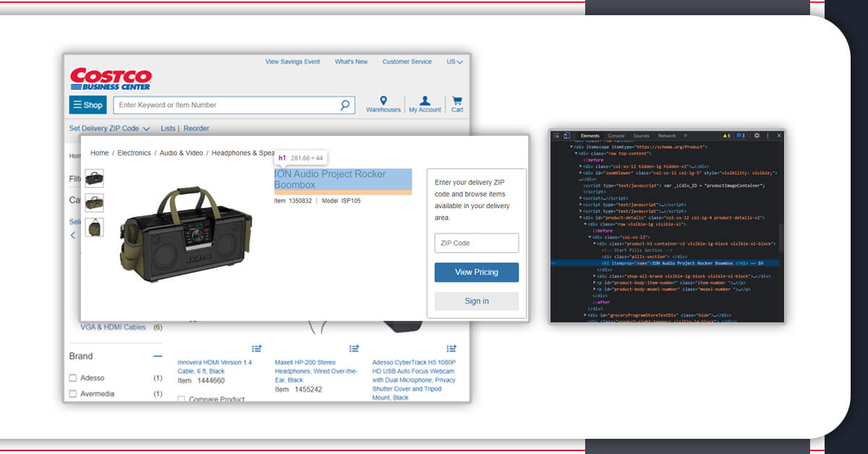Expand Set Delivery ZIP Code dropdown

[x=109, y=129]
